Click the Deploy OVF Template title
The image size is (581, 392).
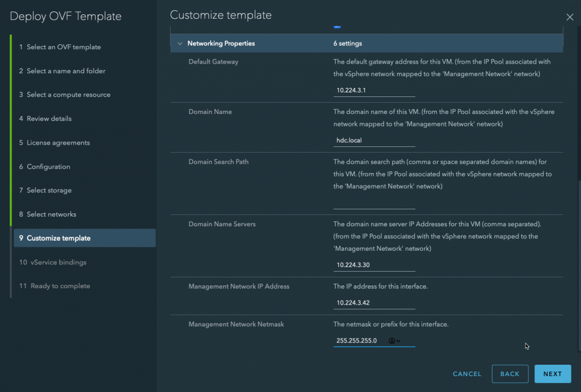point(66,16)
